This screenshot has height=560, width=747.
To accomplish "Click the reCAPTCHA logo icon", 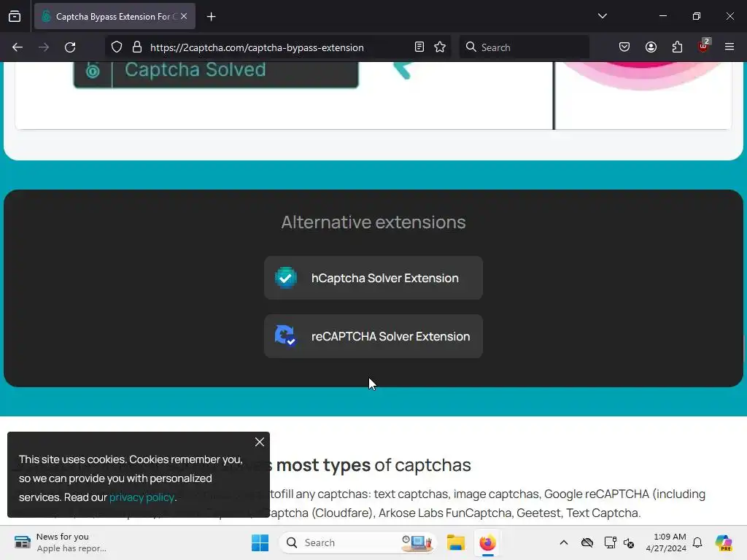I will (x=286, y=335).
